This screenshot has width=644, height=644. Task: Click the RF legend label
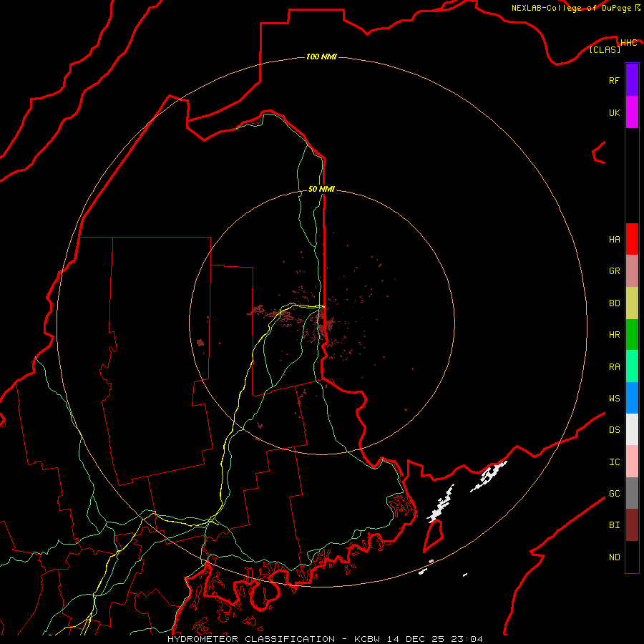click(x=614, y=80)
